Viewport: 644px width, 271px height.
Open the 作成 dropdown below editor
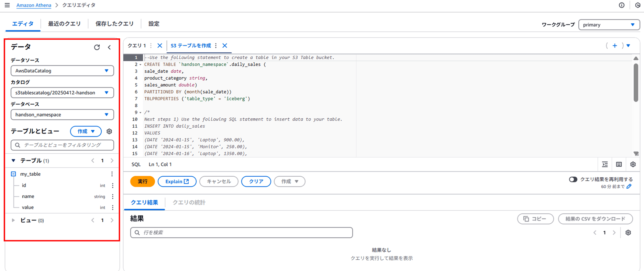[290, 181]
